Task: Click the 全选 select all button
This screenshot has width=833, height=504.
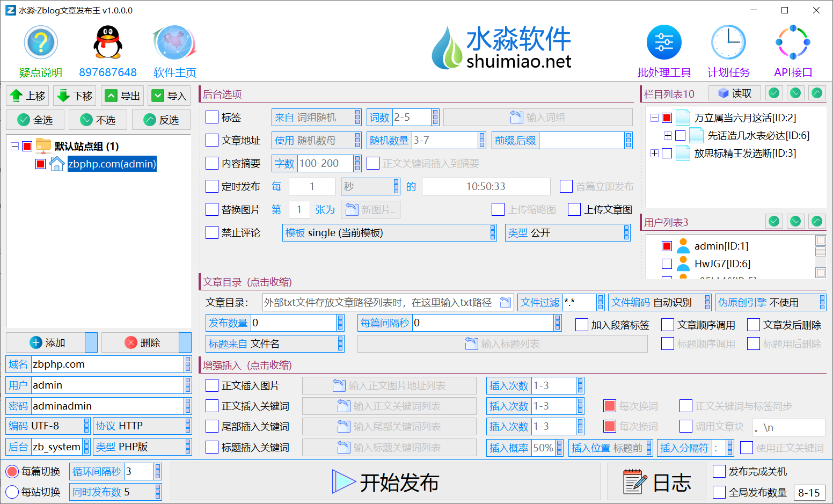Action: coord(35,120)
